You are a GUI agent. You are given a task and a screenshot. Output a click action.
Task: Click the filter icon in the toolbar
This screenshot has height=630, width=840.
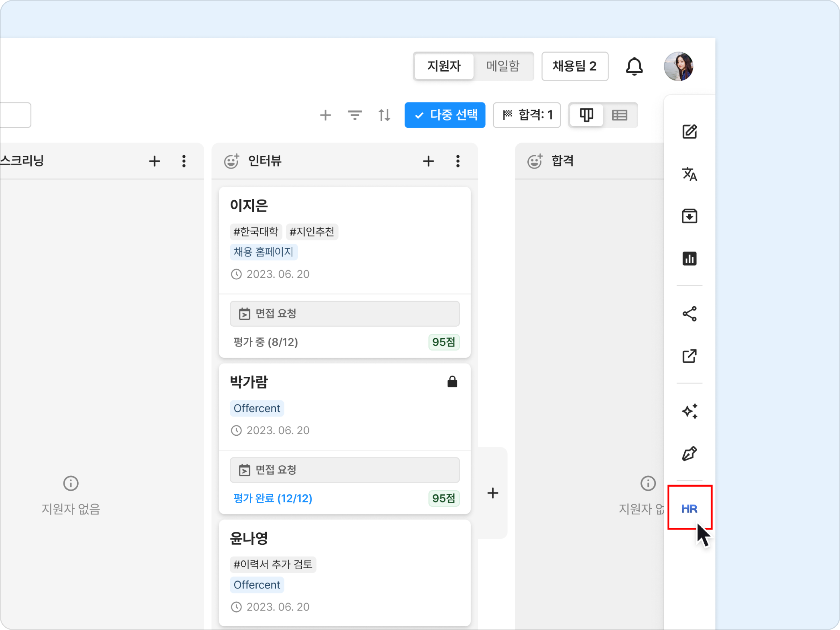pos(355,115)
